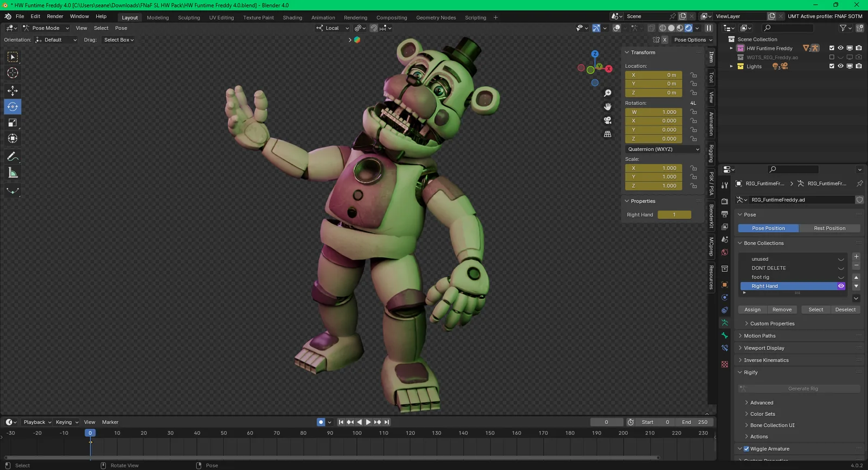
Task: Play the animation forward
Action: pos(368,422)
